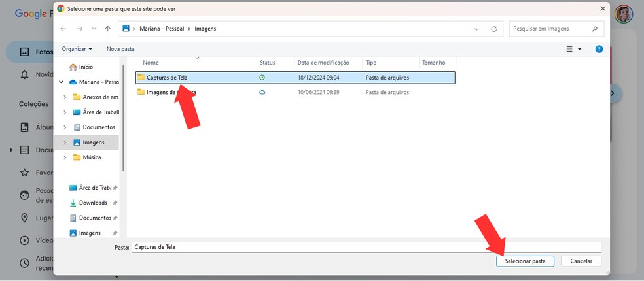Click the cloud-only status icon

coord(262,93)
